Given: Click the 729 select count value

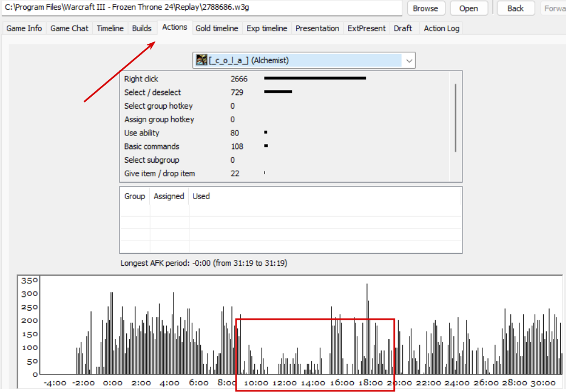Looking at the screenshot, I should tap(237, 92).
